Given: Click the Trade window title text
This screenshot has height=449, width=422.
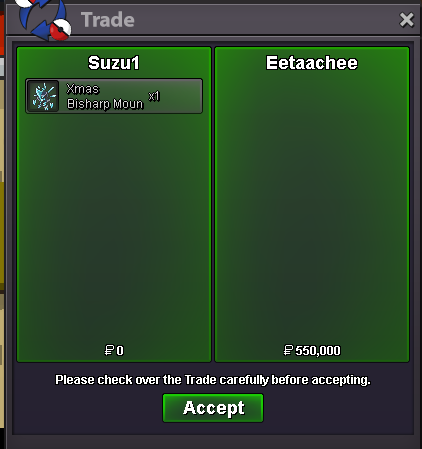Looking at the screenshot, I should (108, 20).
